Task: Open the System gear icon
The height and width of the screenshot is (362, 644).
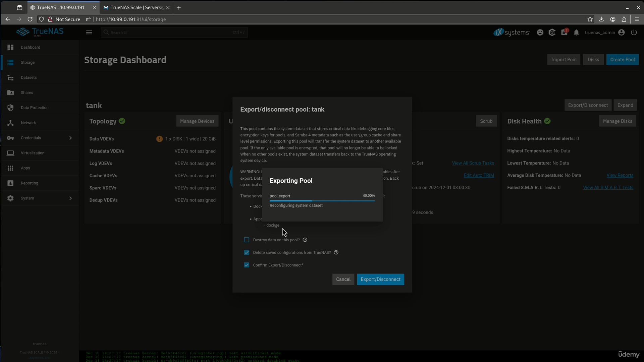Action: pos(10,198)
